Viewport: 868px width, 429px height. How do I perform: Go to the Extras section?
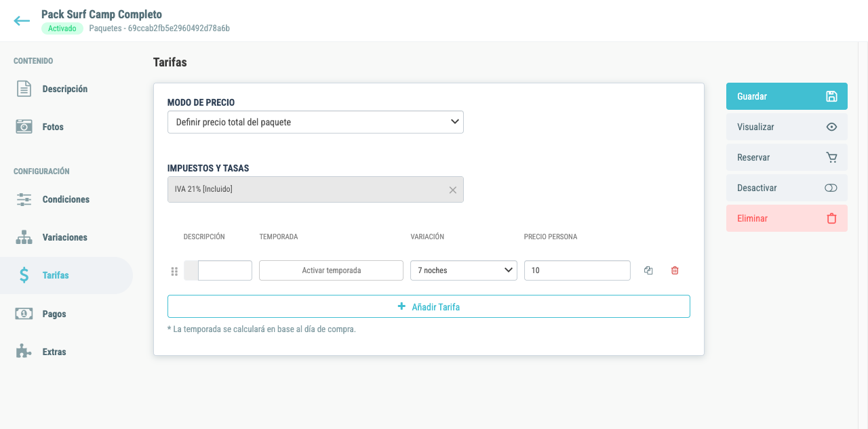point(54,352)
